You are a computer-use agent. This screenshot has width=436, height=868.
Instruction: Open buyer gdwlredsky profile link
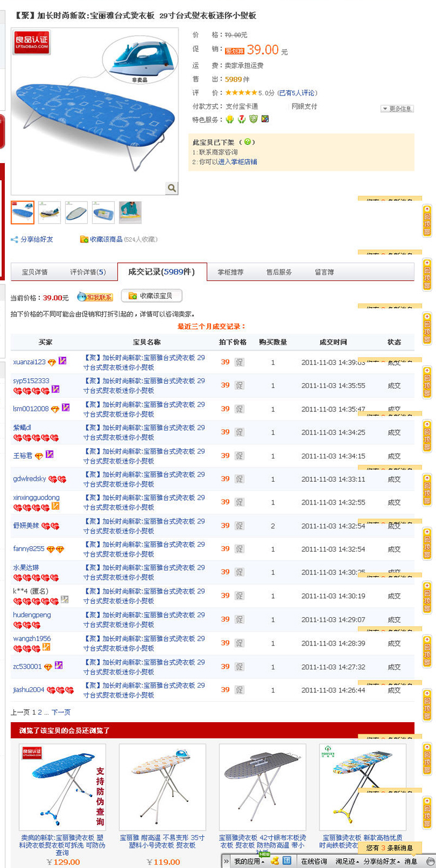[29, 479]
